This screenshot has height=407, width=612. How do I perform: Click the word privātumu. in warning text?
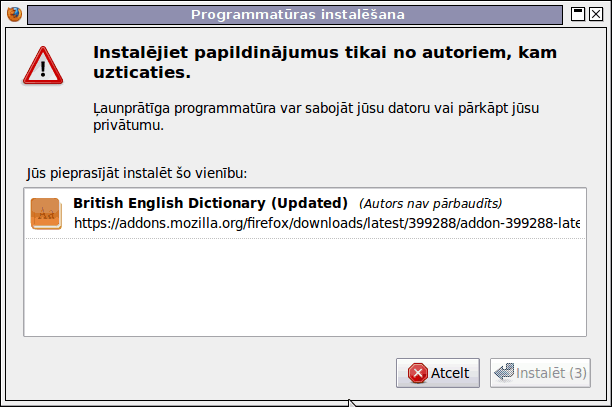(x=128, y=125)
